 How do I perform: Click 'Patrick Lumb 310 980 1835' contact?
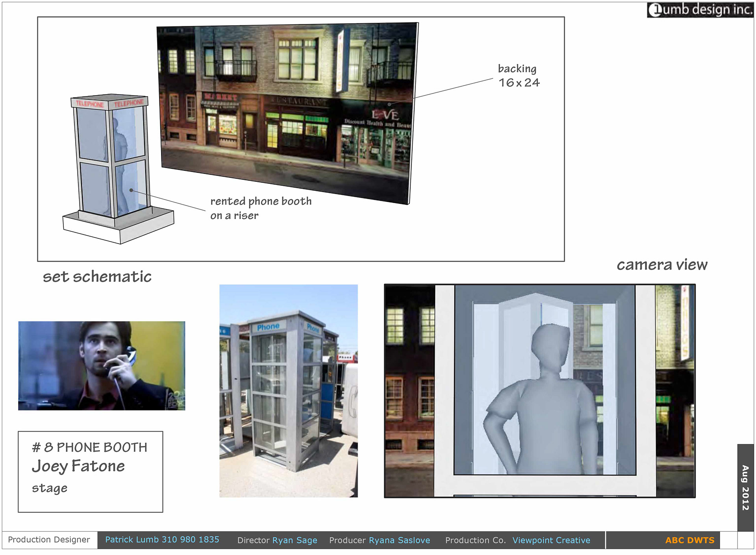[x=162, y=540]
